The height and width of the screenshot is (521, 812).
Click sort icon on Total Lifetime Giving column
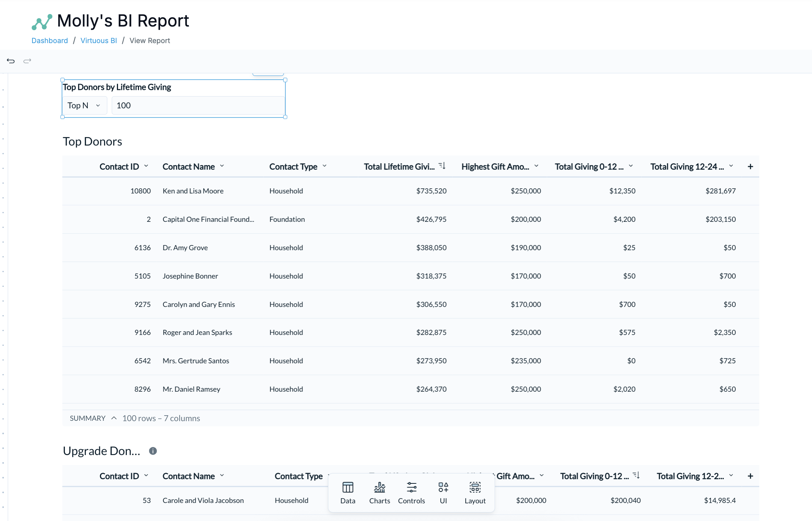[x=442, y=166]
